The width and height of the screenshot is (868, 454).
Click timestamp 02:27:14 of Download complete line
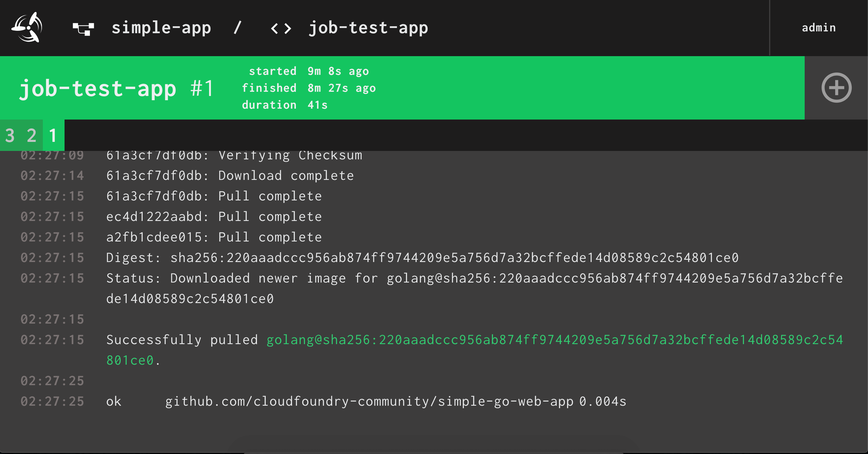52,176
